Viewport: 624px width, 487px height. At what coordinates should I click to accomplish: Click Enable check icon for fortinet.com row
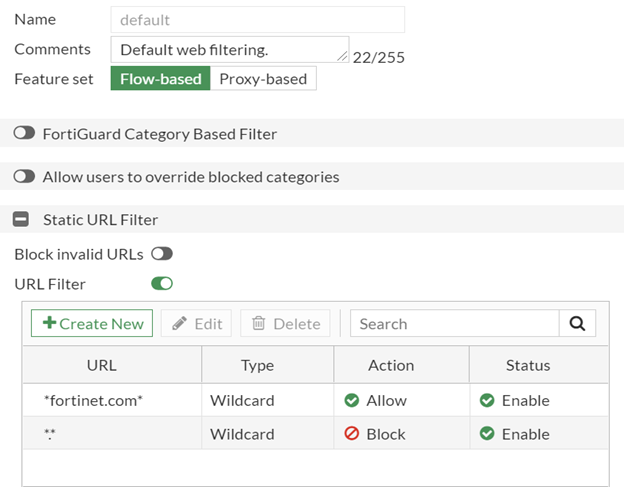point(487,400)
